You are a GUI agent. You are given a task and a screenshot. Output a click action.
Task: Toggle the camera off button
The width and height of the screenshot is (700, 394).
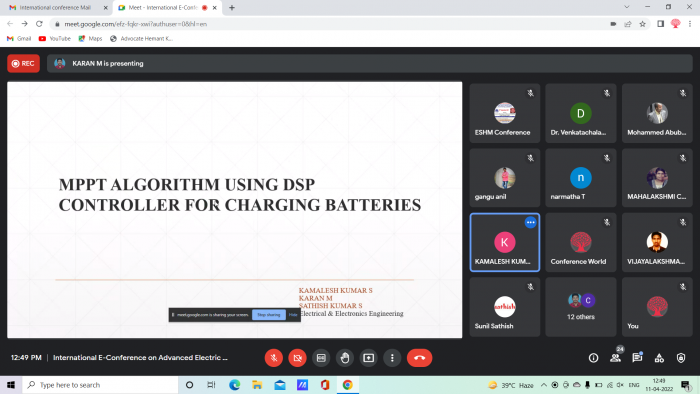297,358
